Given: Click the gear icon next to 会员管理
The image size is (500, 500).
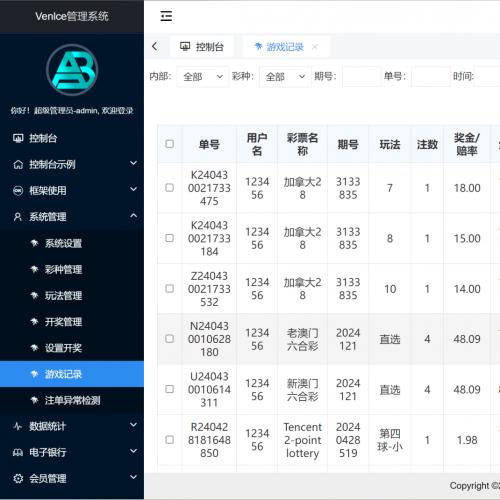Looking at the screenshot, I should [x=18, y=479].
